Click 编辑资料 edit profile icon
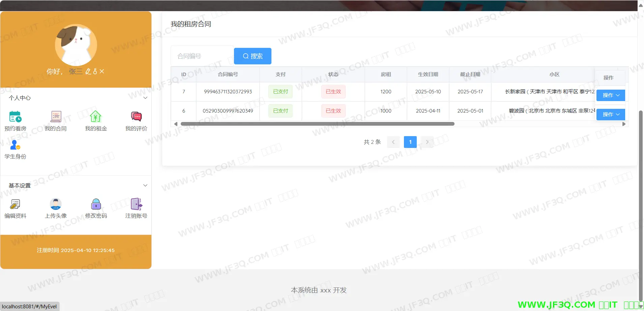This screenshot has height=311, width=644. pos(15,204)
